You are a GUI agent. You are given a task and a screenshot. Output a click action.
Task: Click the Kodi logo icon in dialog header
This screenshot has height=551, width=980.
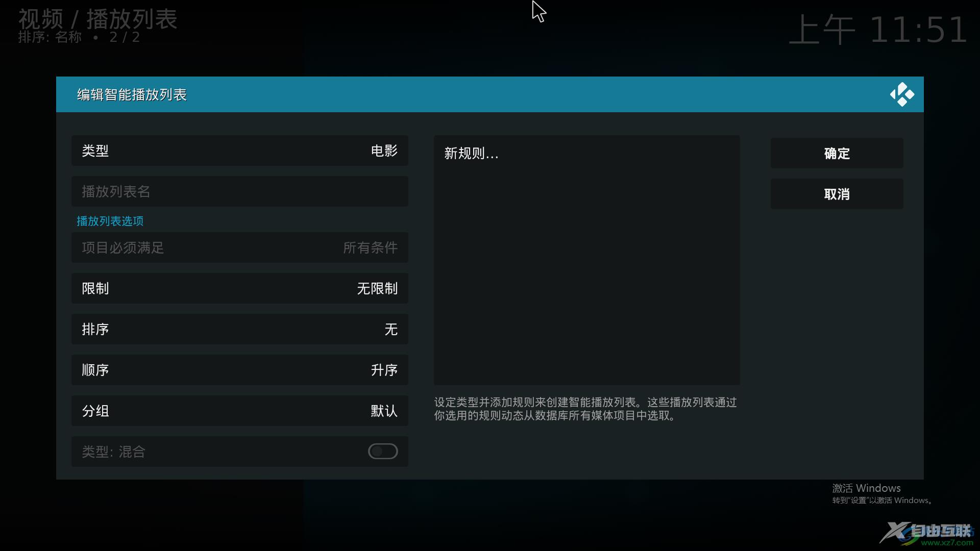click(x=902, y=94)
